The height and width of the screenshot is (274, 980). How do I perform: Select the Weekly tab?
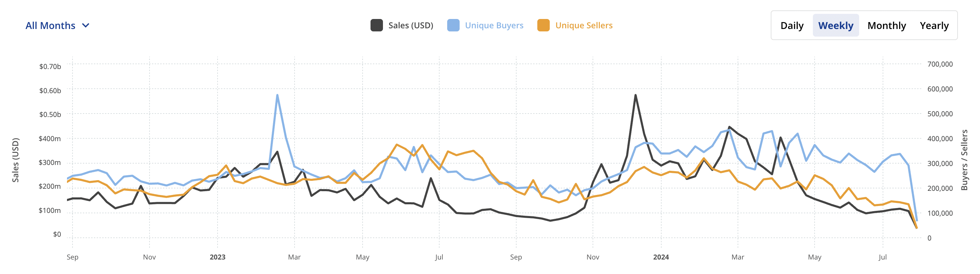(x=835, y=26)
